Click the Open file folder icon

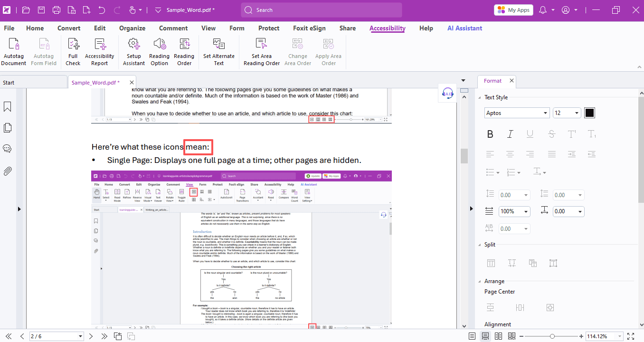pos(26,10)
